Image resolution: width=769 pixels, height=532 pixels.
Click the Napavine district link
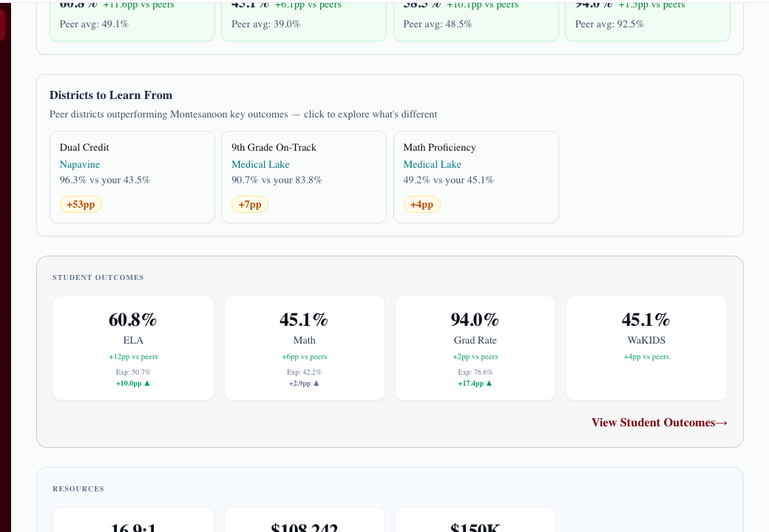79,164
